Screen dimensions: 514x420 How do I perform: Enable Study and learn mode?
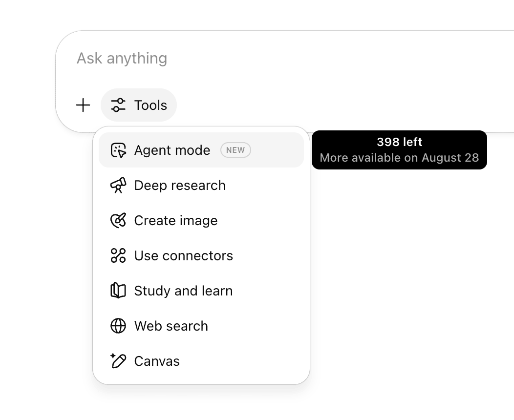pos(183,291)
